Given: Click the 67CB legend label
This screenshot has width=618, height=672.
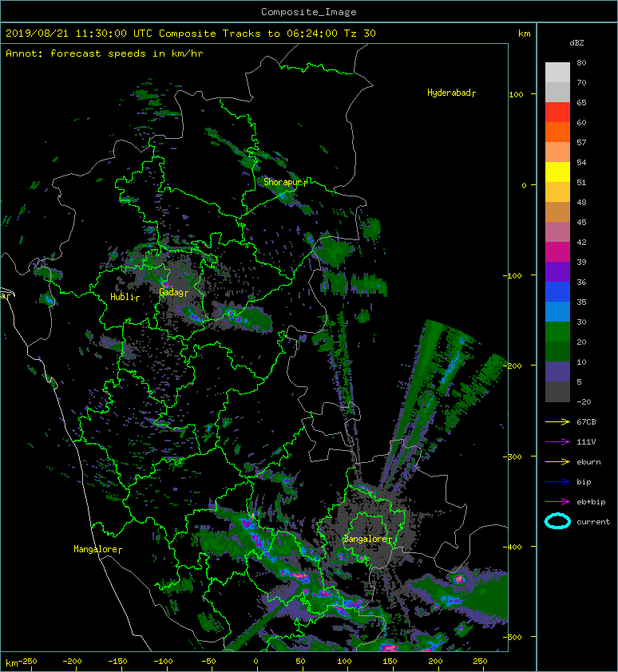Looking at the screenshot, I should pos(586,422).
